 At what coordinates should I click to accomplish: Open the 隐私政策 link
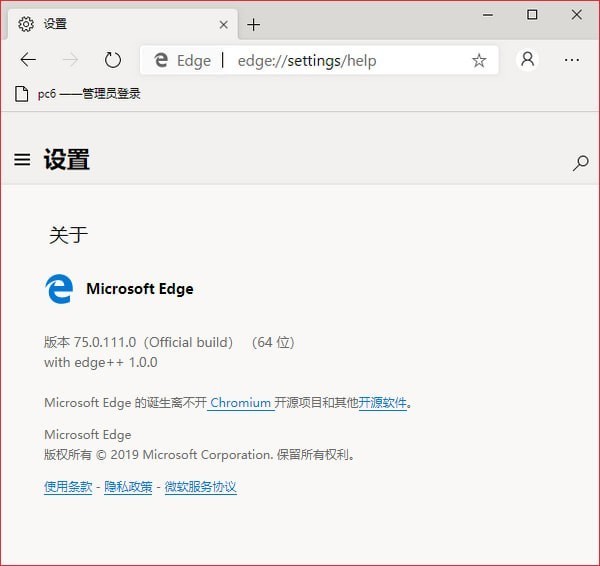coord(128,487)
